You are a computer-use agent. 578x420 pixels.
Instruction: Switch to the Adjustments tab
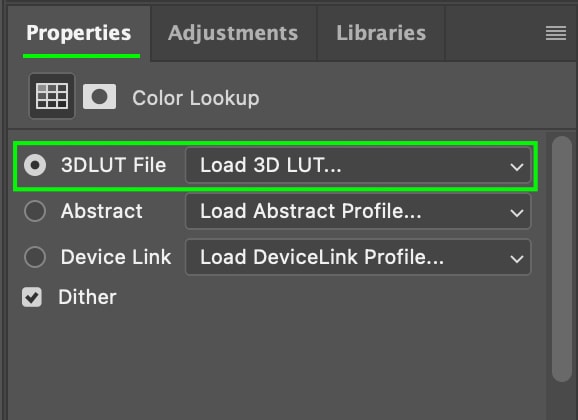[233, 33]
